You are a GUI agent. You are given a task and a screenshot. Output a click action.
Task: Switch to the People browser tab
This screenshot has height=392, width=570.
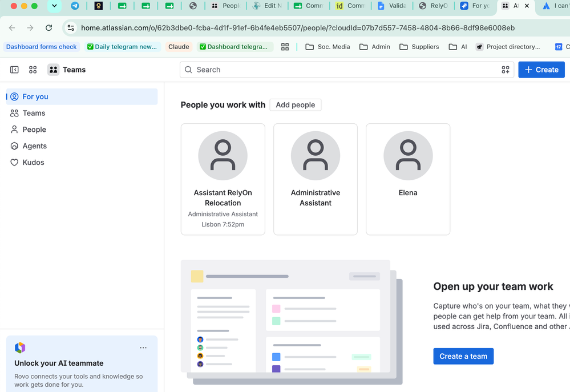point(226,6)
